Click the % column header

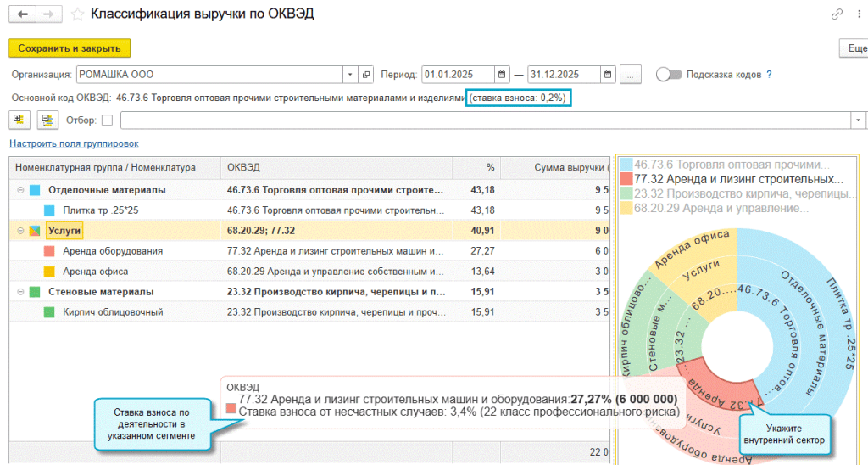coord(476,167)
